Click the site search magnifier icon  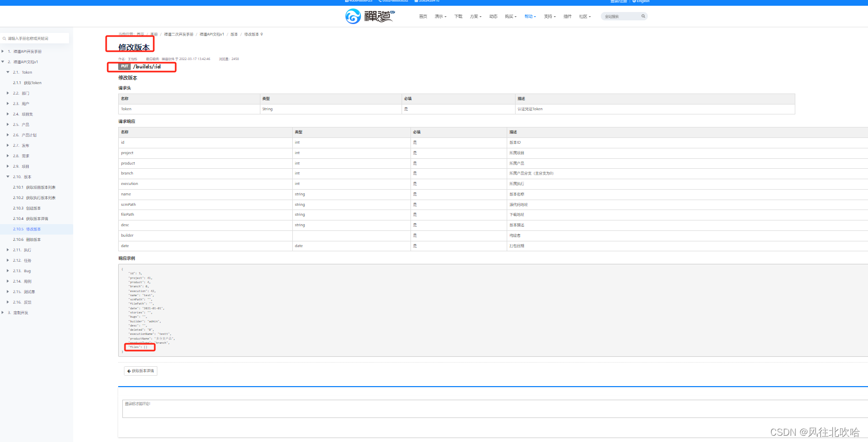(x=643, y=16)
